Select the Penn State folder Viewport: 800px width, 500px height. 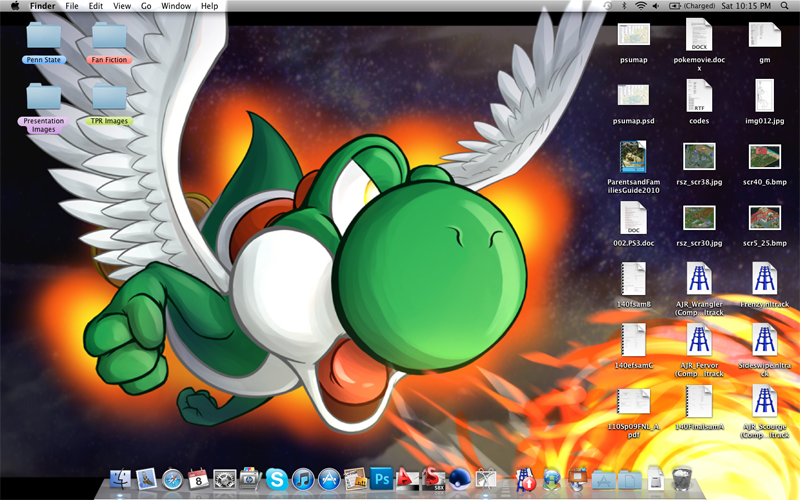[43, 43]
